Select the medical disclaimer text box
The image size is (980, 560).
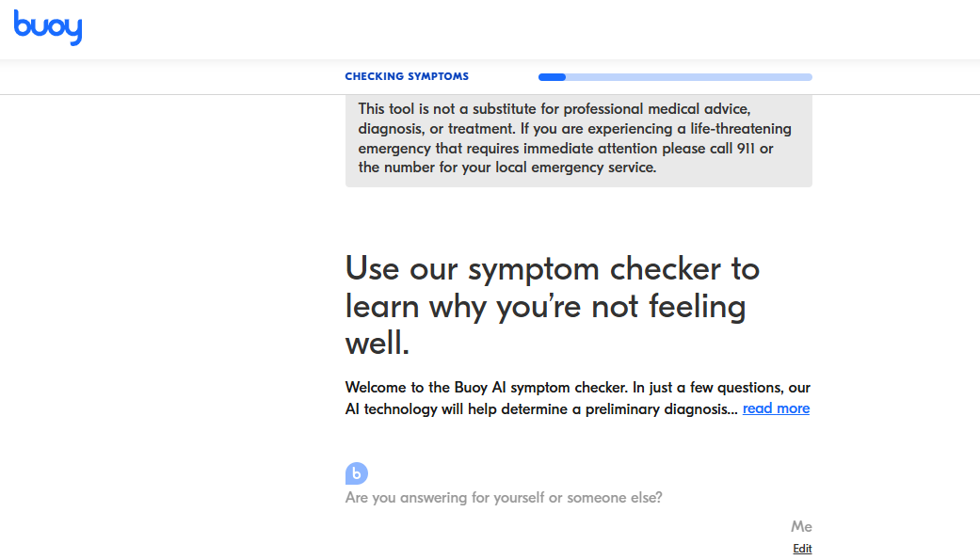point(578,140)
